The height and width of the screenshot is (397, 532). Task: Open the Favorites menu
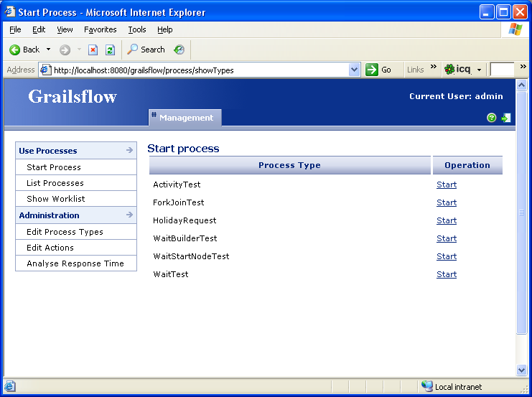100,29
